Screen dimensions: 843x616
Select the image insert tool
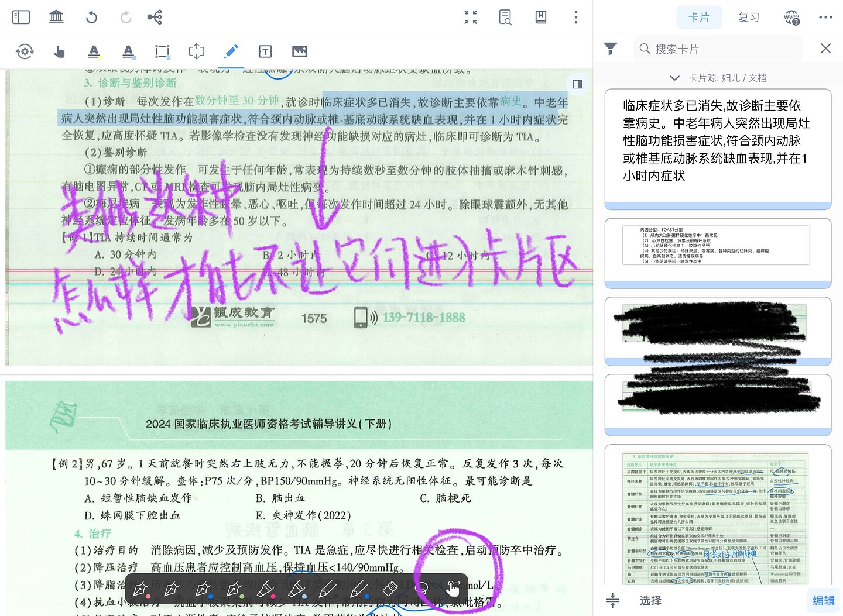(300, 51)
